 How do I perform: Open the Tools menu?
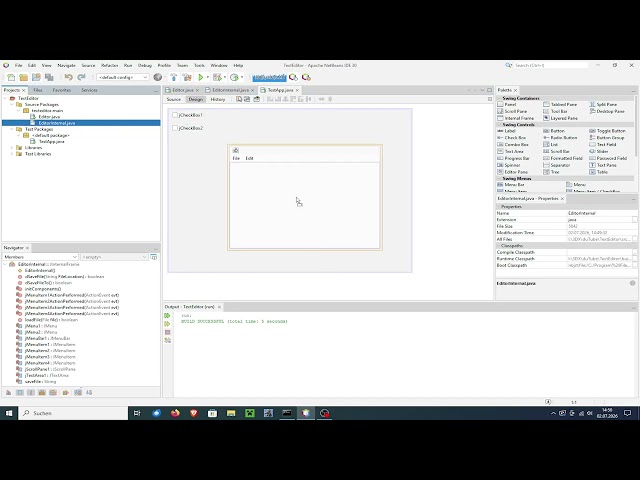click(199, 65)
